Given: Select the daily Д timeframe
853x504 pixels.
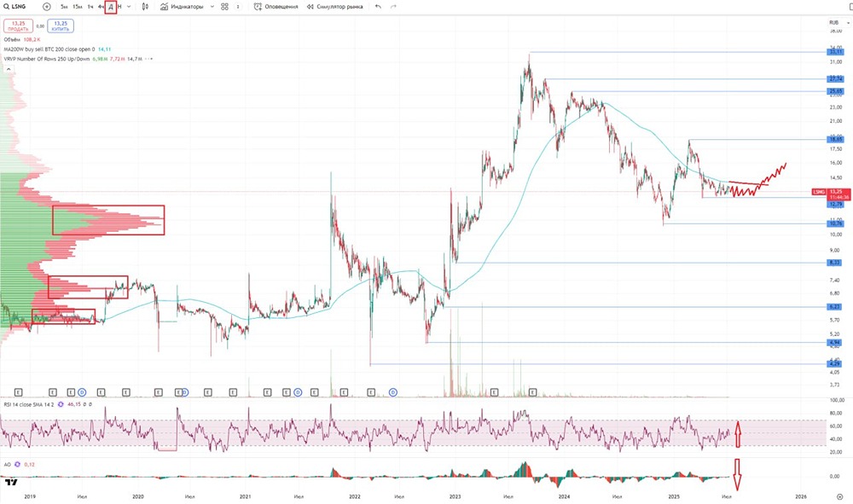Looking at the screenshot, I should 111,7.
